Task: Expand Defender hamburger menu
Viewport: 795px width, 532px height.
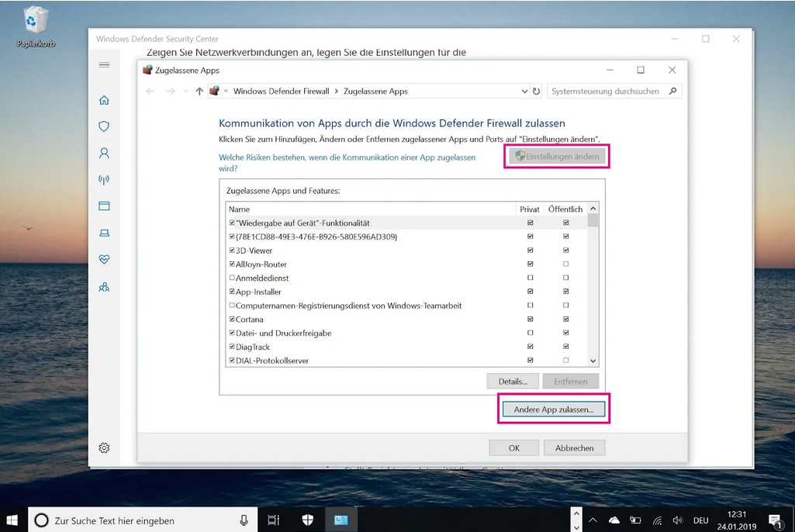Action: 104,65
